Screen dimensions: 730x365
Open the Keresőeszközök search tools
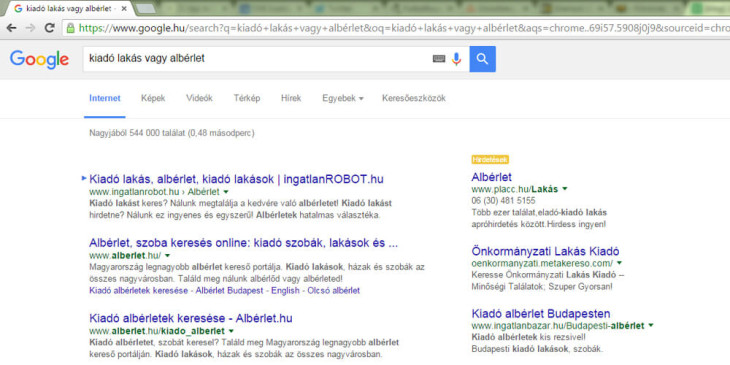[x=413, y=98]
